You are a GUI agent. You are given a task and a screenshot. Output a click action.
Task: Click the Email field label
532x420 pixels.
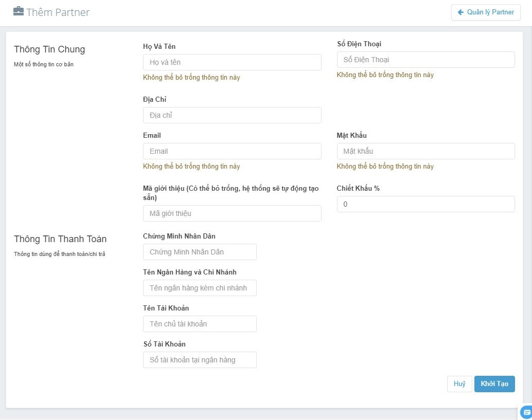(152, 135)
